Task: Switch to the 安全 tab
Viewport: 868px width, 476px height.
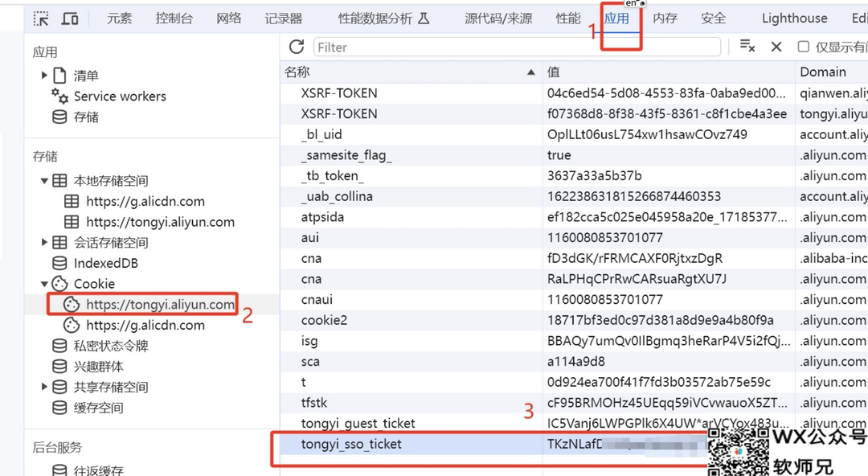Action: click(713, 18)
